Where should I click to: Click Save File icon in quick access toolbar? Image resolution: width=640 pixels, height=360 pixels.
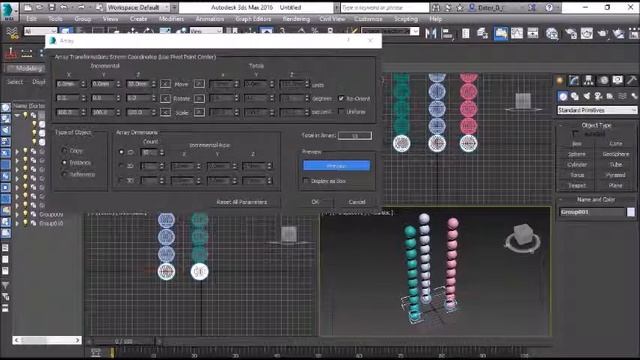tap(52, 7)
